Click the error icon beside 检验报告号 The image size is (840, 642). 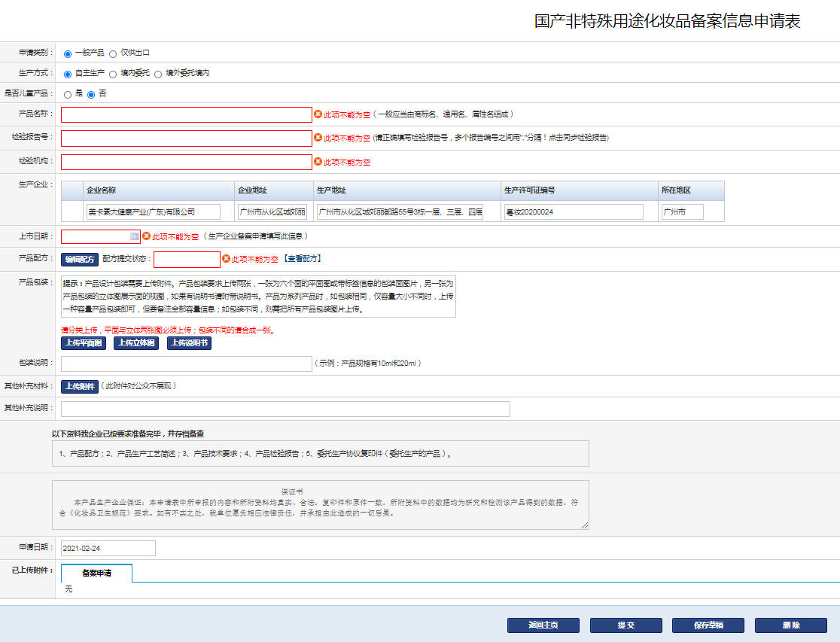click(318, 138)
